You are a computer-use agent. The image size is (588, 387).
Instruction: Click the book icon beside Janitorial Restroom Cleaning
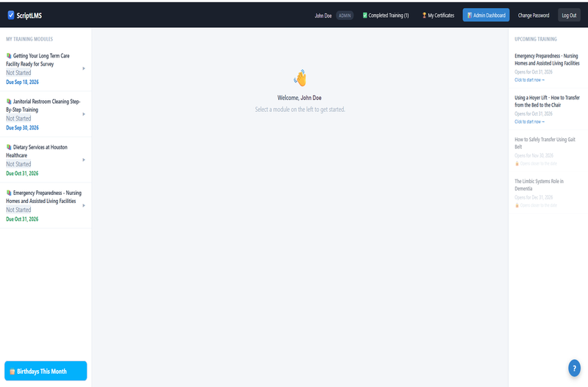point(9,102)
